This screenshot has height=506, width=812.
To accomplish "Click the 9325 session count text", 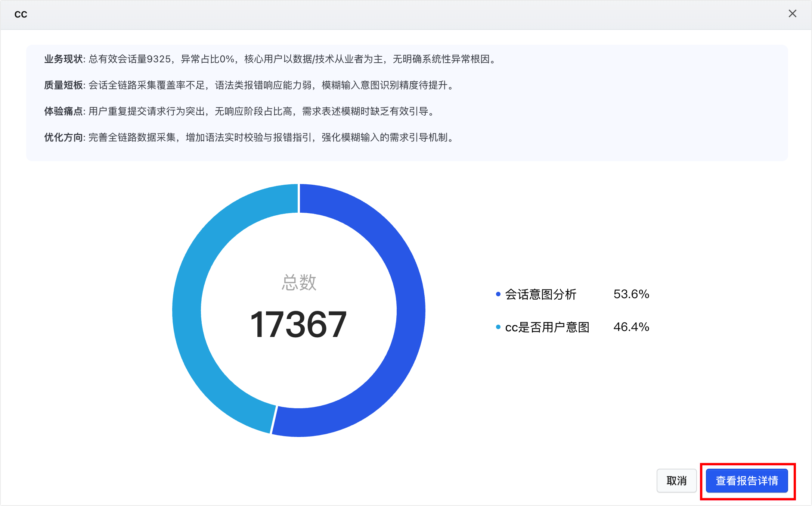I will coord(159,59).
